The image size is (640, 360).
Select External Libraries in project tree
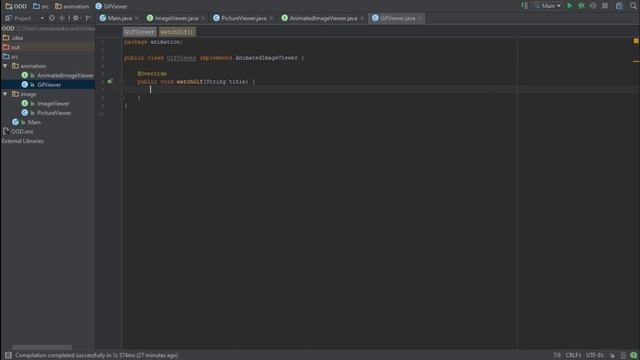point(22,141)
